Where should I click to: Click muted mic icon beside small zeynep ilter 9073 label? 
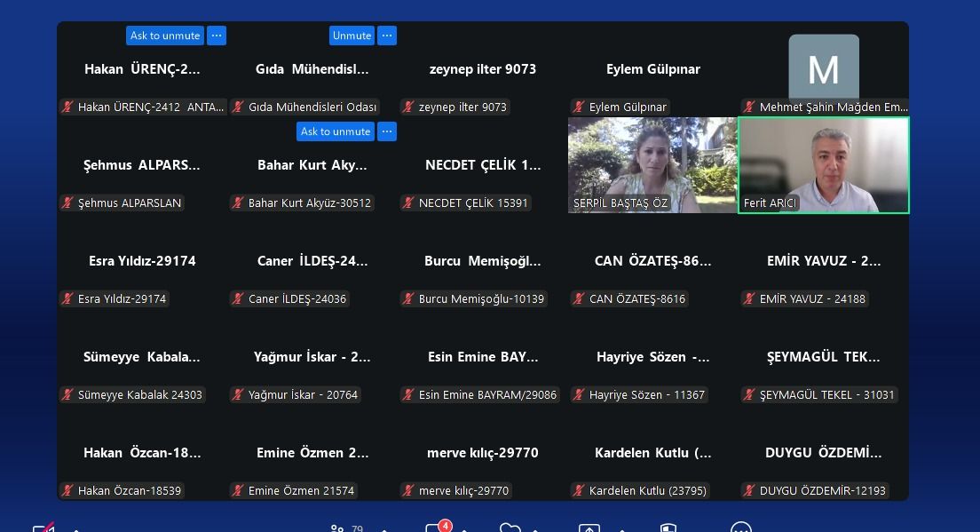tap(408, 107)
